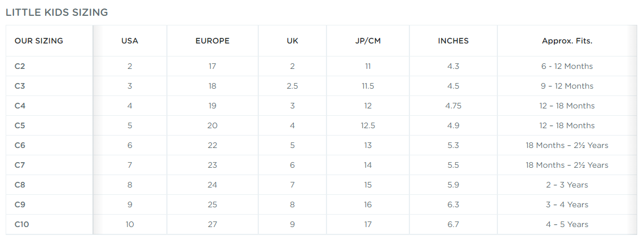Select the C8 size row label
Screen dimensions: 644x244
pos(20,185)
